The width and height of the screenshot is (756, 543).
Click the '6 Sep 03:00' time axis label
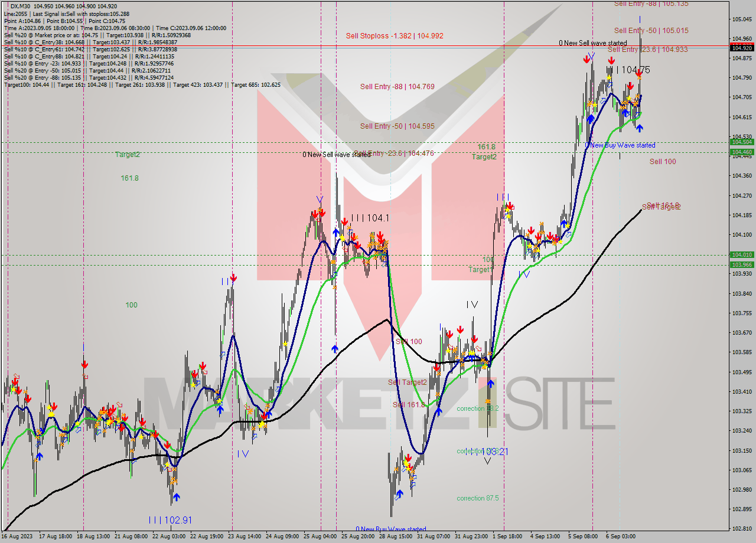point(621,537)
